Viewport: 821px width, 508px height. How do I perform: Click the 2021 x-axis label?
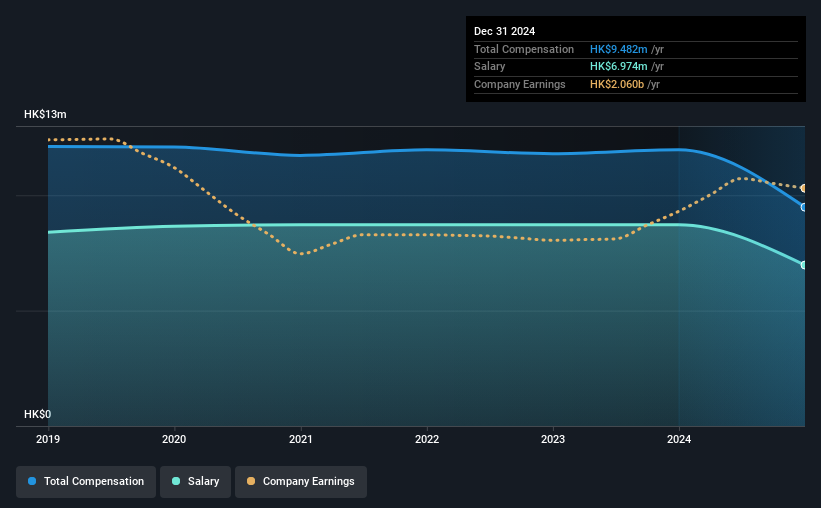tap(301, 439)
